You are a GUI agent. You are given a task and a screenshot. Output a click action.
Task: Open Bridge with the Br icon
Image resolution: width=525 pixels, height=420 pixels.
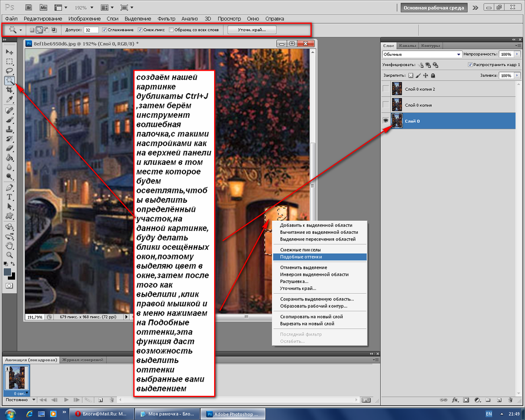click(29, 7)
